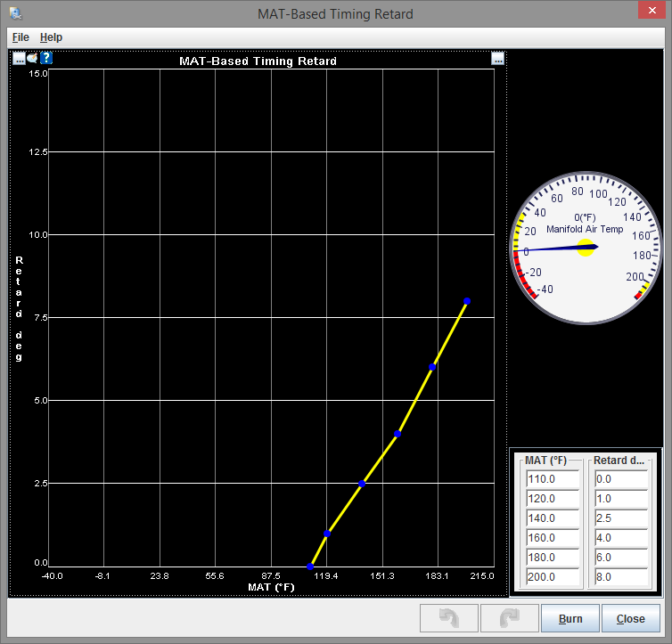Select the curve point at 0.0 degrees retard
The height and width of the screenshot is (644, 672).
pos(310,567)
